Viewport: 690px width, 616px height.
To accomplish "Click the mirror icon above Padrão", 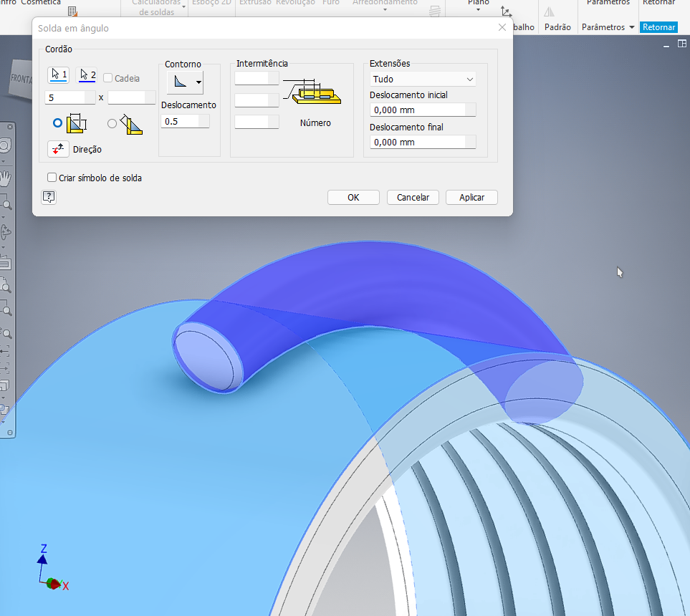I will [549, 12].
